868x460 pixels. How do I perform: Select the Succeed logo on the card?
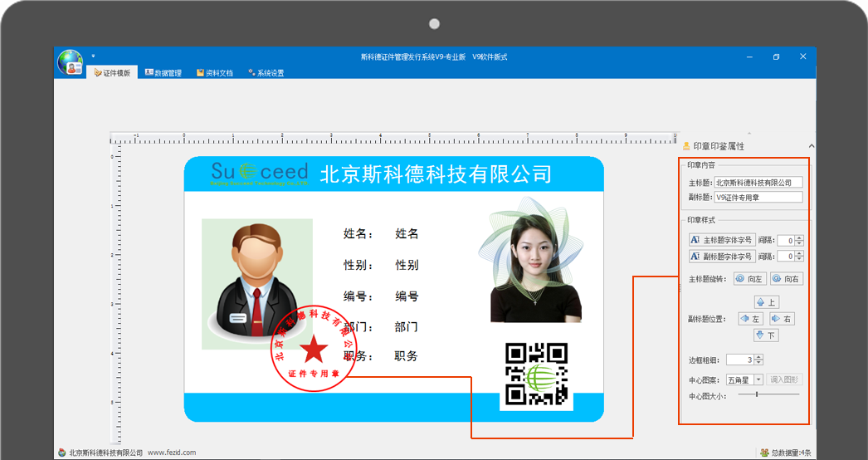pos(260,174)
